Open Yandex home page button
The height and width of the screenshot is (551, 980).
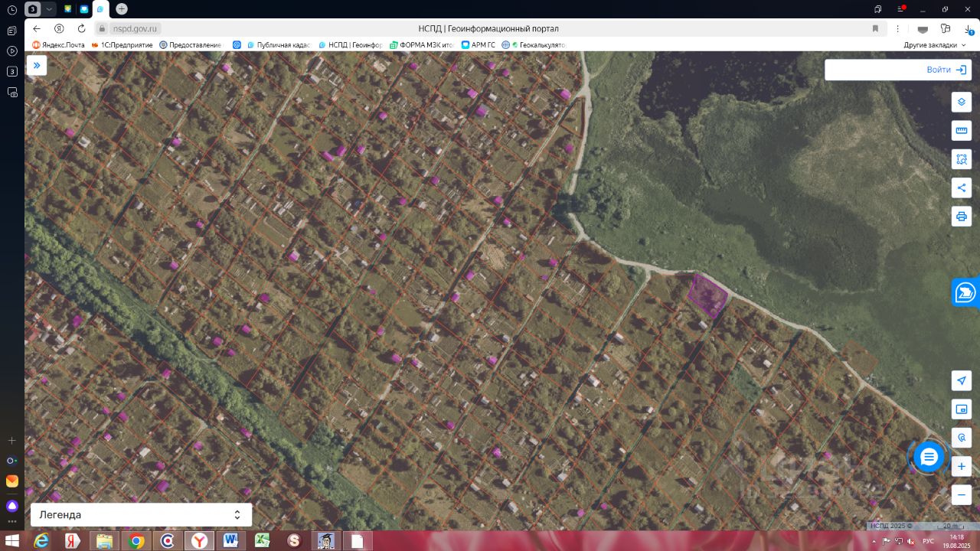[58, 28]
